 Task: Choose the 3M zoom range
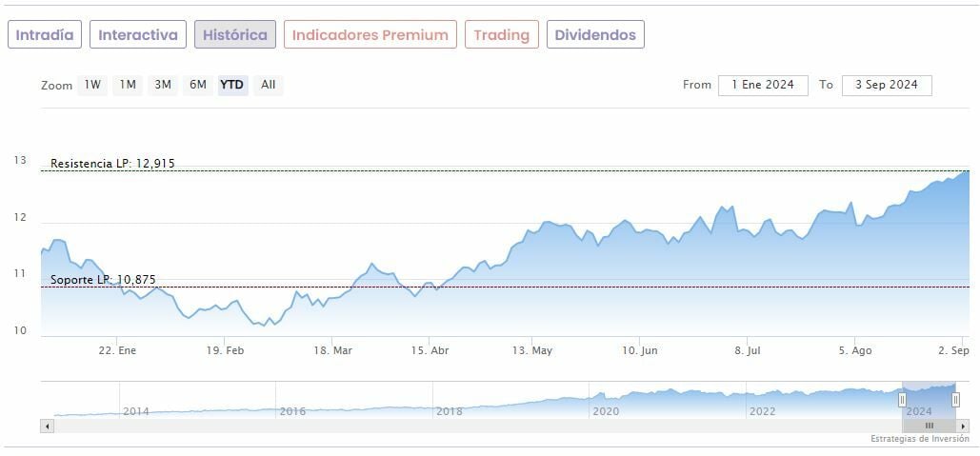coord(163,85)
